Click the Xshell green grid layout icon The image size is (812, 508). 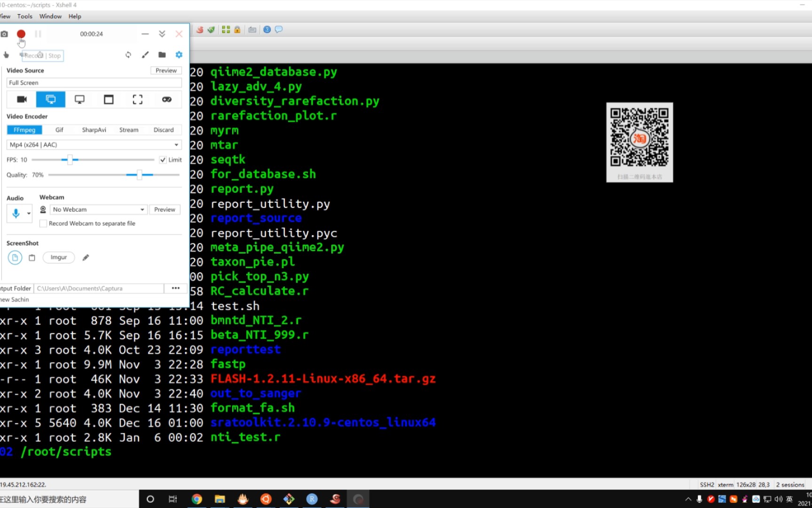[226, 30]
